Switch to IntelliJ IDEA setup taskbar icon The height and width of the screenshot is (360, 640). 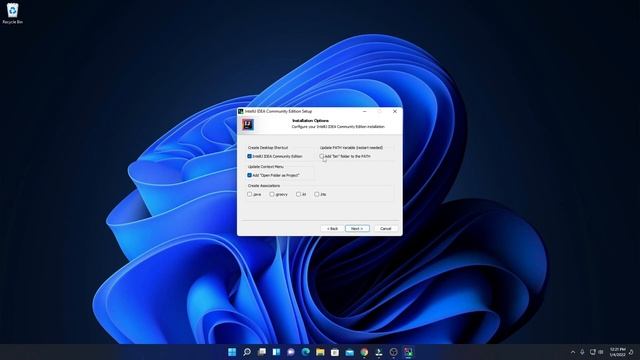click(x=408, y=352)
